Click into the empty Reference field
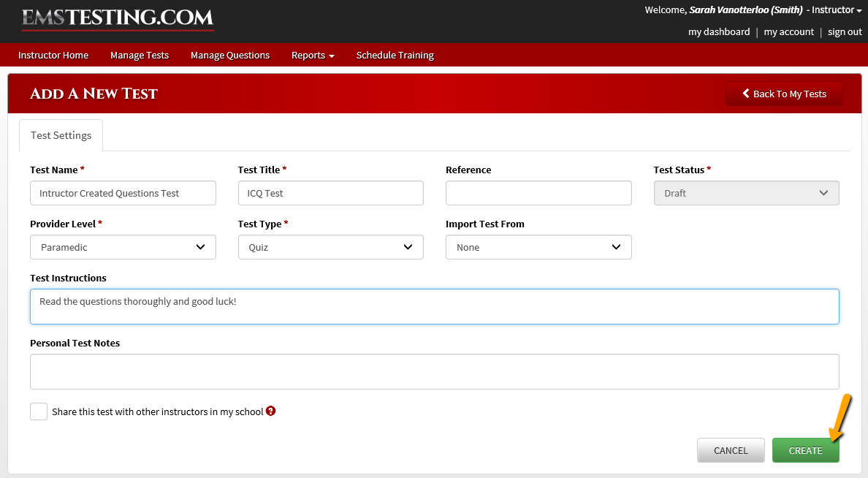This screenshot has height=478, width=868. coord(538,193)
